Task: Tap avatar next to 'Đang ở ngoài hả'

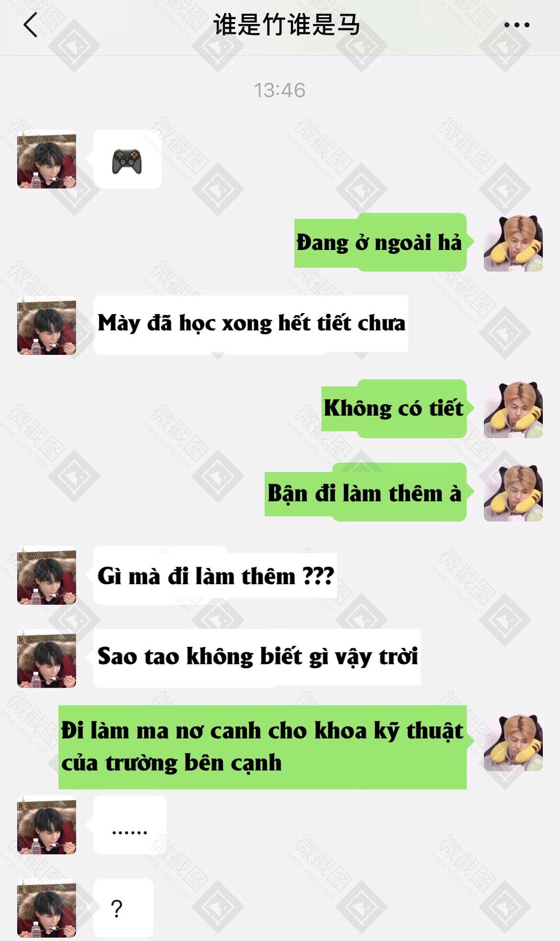Action: point(513,243)
